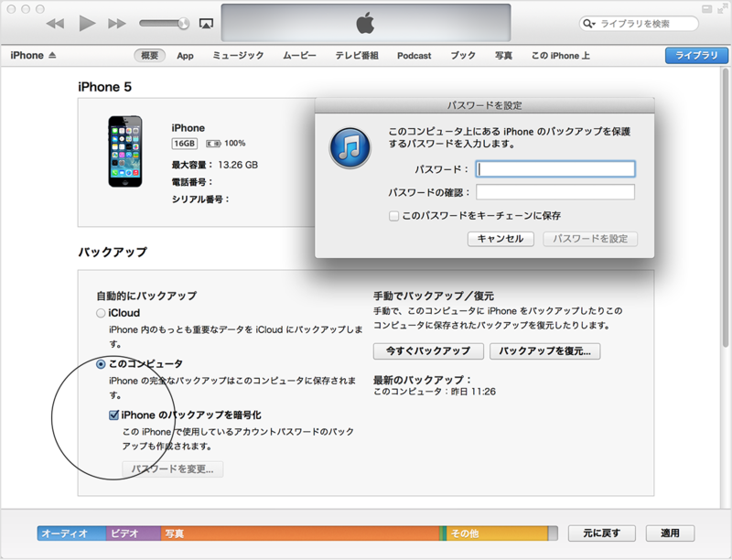The image size is (732, 560).
Task: Click the iPhone device name in the bar
Action: tap(27, 55)
